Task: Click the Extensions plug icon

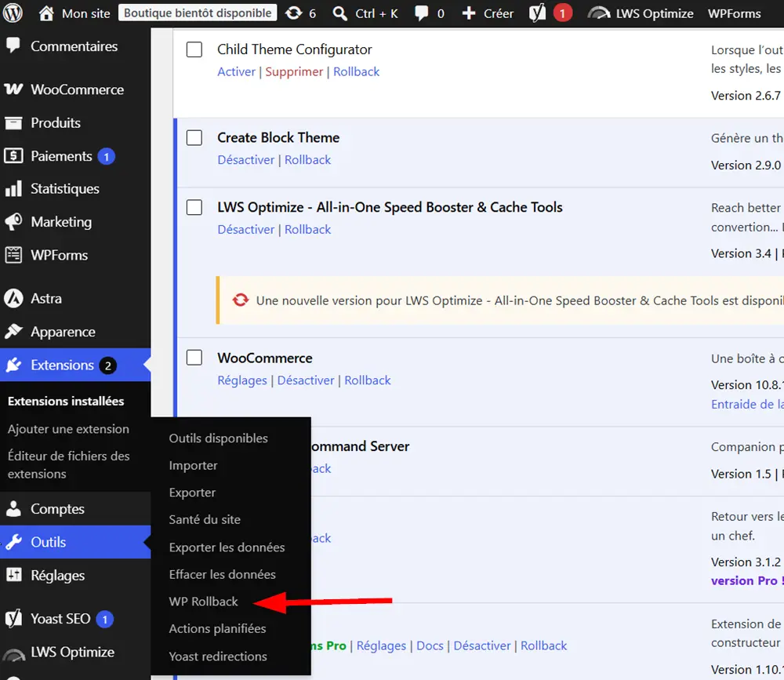Action: pos(13,365)
